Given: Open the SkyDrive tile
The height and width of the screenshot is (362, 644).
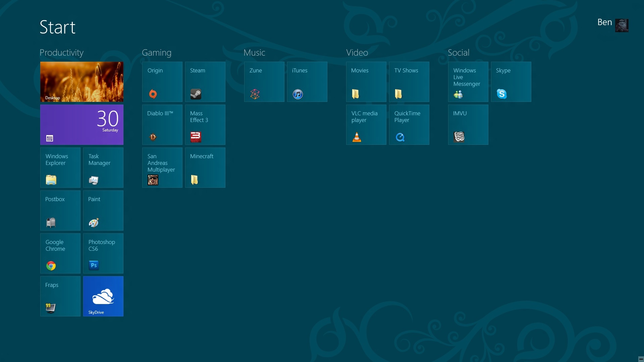Looking at the screenshot, I should click(103, 296).
